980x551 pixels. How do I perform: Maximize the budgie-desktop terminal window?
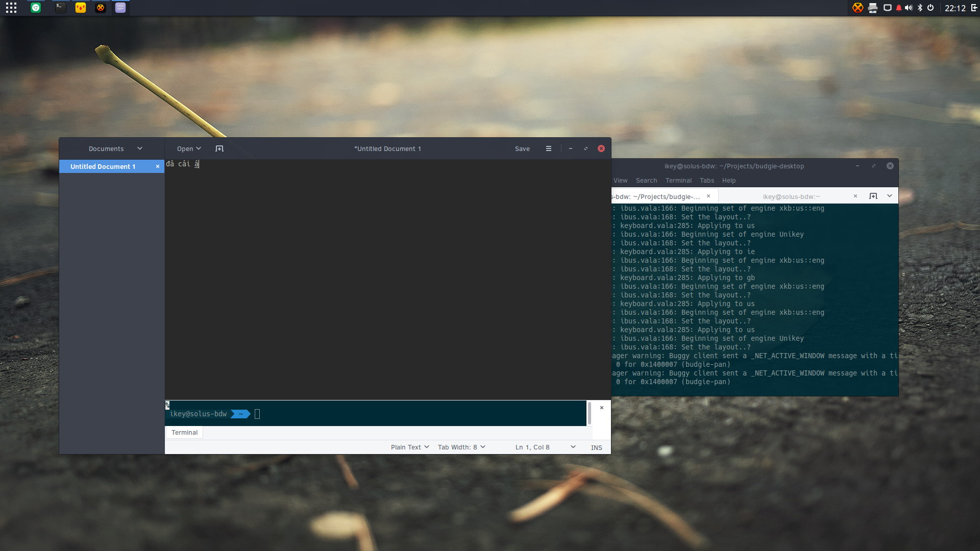(874, 166)
